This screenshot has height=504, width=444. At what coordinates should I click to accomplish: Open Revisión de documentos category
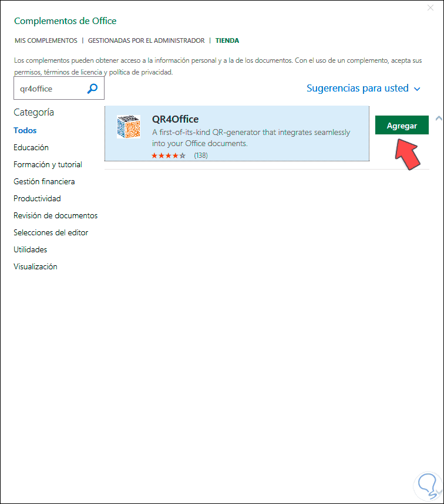click(55, 216)
